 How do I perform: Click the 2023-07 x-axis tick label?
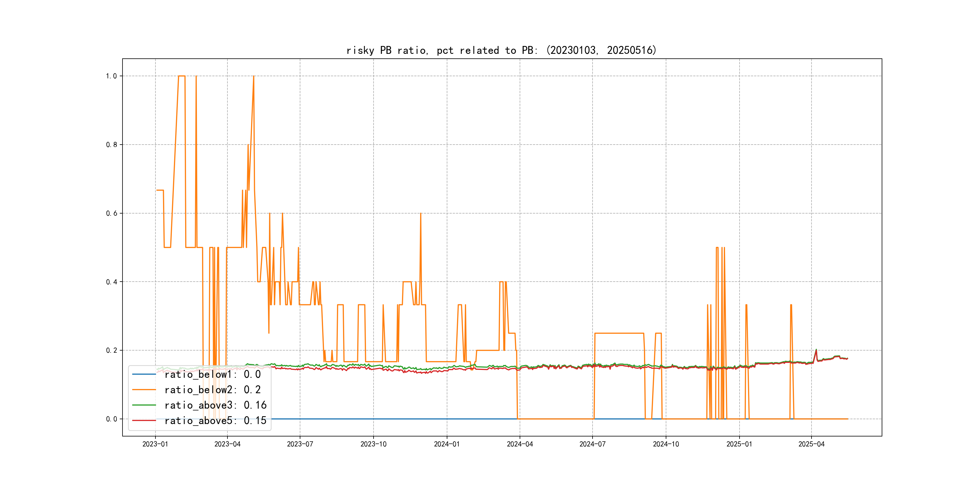click(x=300, y=444)
